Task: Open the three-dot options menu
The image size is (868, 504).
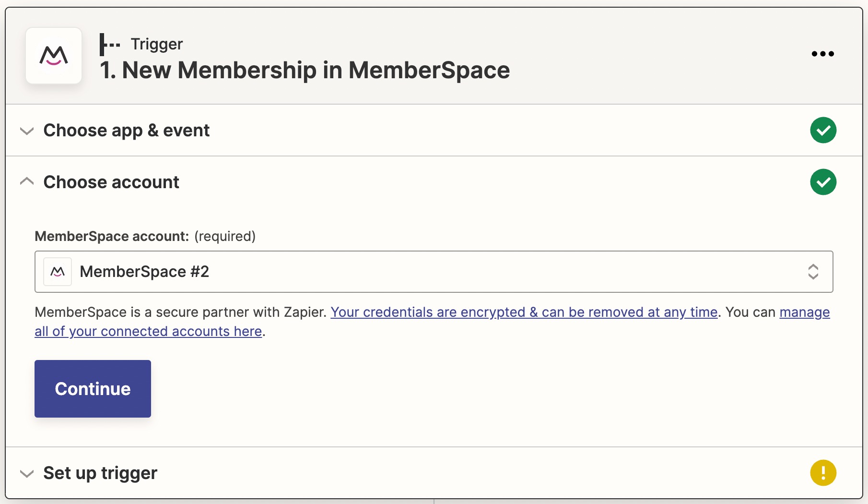Action: (823, 53)
